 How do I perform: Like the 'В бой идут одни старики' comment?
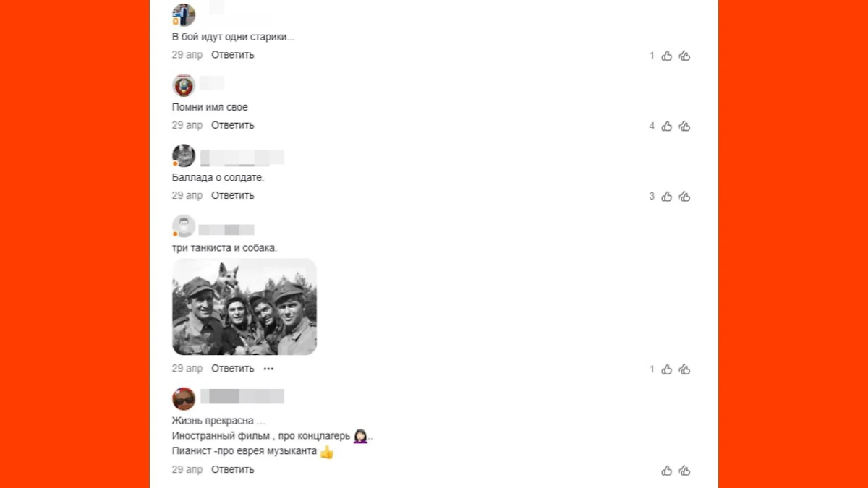click(667, 56)
